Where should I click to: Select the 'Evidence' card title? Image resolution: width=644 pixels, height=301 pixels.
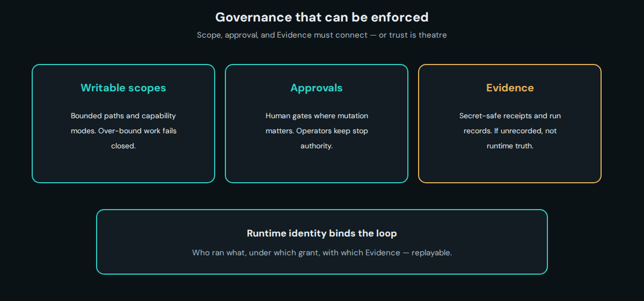pyautogui.click(x=510, y=88)
